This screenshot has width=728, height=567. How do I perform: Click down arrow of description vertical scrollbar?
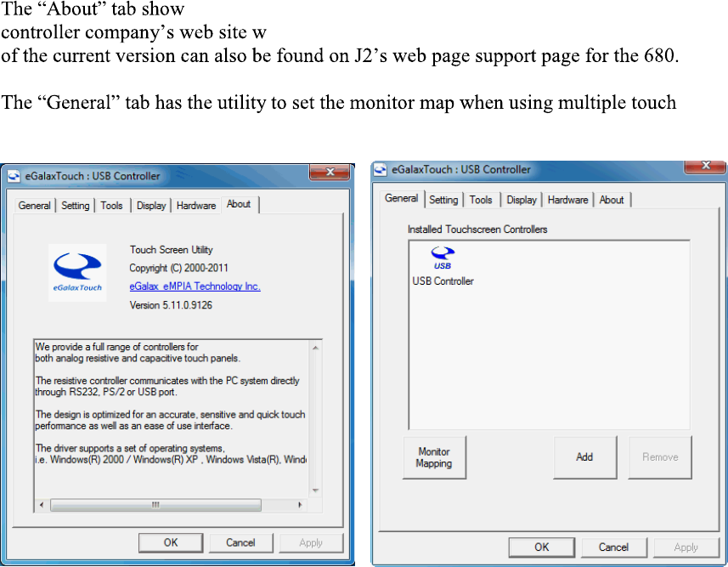pos(315,490)
